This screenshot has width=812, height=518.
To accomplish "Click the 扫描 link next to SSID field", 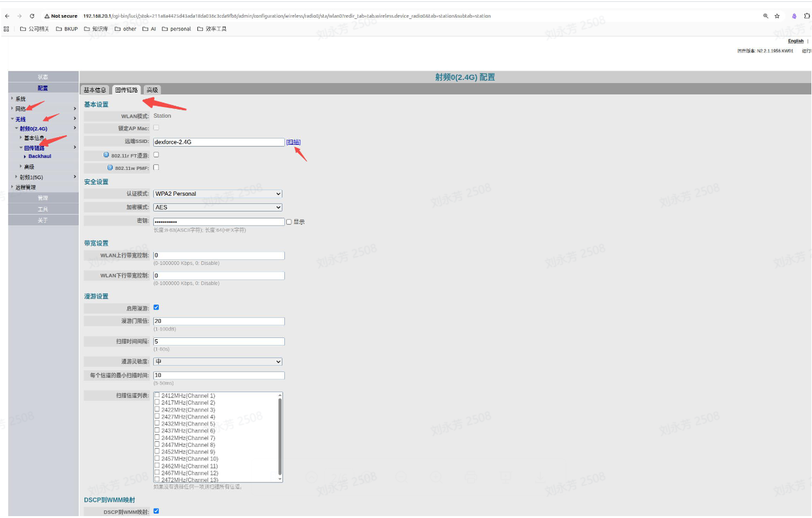I will pyautogui.click(x=293, y=142).
